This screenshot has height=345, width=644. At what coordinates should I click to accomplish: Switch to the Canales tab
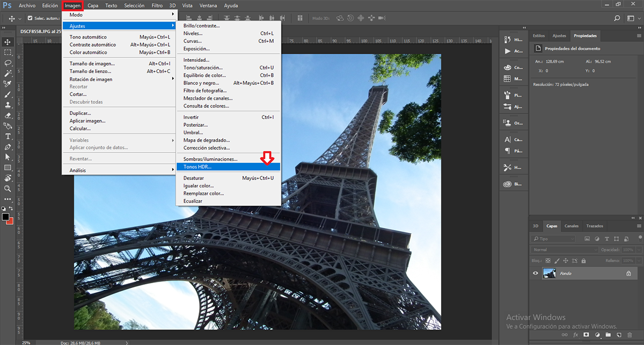pos(572,226)
